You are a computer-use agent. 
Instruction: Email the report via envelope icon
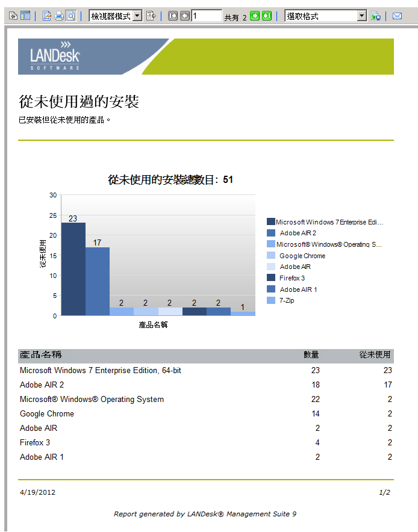coord(397,16)
